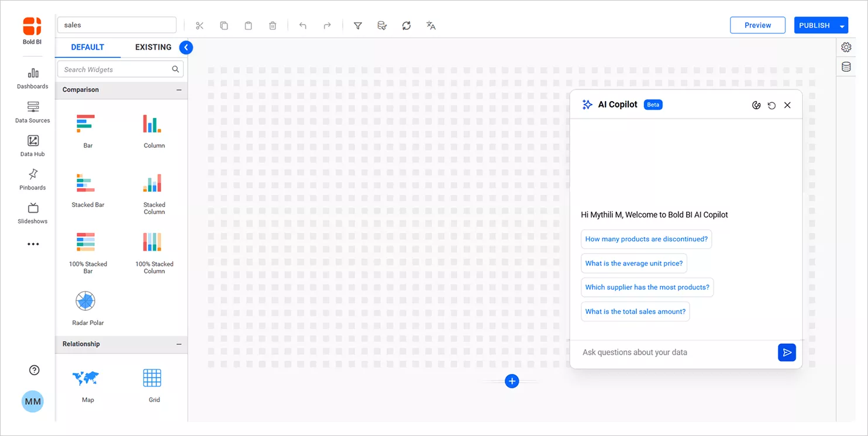This screenshot has height=436, width=868.
Task: Open Pinboards from the sidebar
Action: point(32,179)
